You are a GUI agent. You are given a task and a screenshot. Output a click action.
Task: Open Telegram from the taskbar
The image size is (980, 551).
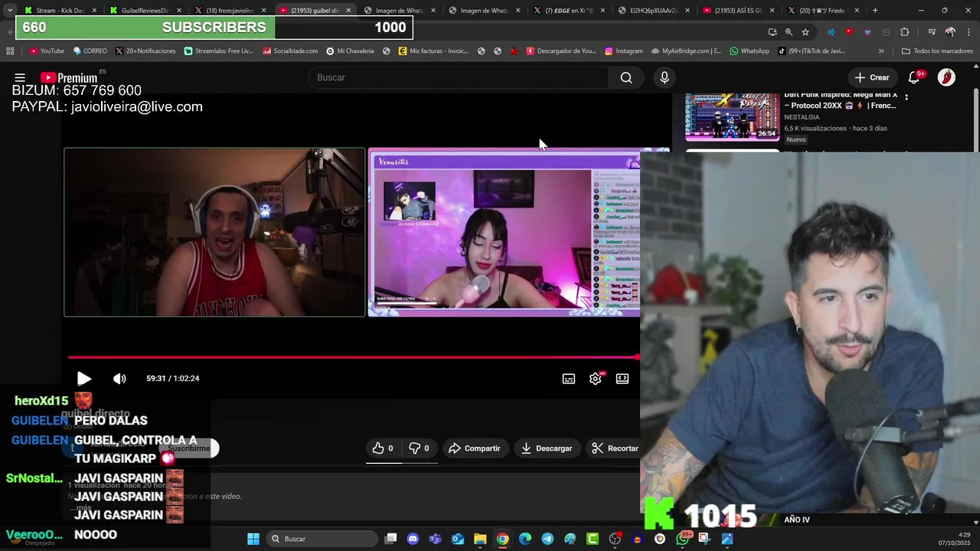point(547,539)
